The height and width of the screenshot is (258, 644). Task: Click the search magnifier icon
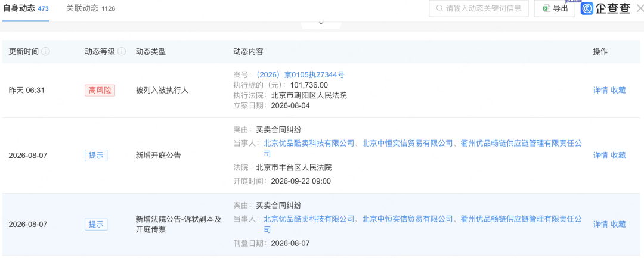click(439, 8)
